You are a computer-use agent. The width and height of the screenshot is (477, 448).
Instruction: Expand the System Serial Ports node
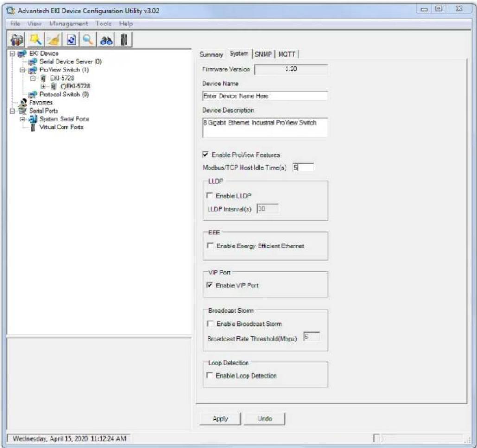[x=22, y=119]
